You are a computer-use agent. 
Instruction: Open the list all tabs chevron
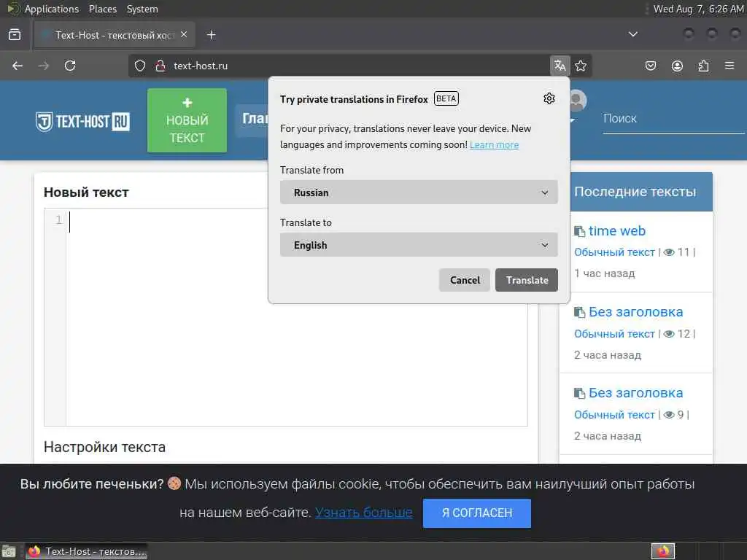[632, 34]
